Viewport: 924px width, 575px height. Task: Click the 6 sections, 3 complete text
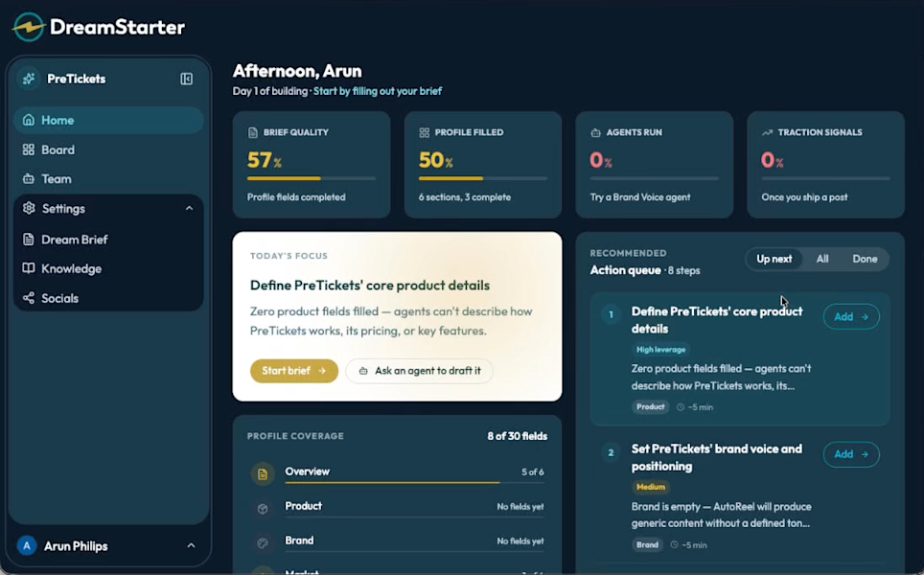coord(464,197)
